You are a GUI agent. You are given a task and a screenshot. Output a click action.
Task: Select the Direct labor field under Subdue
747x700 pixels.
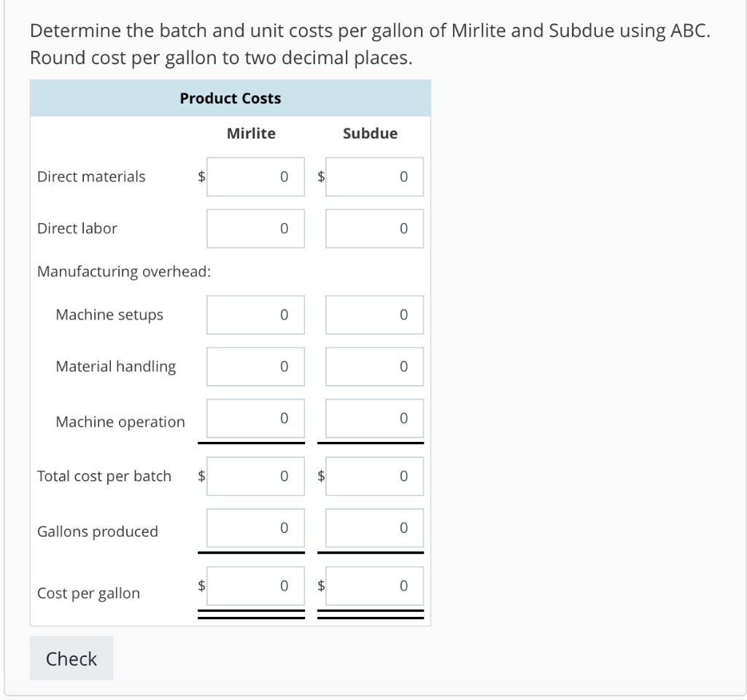(374, 228)
